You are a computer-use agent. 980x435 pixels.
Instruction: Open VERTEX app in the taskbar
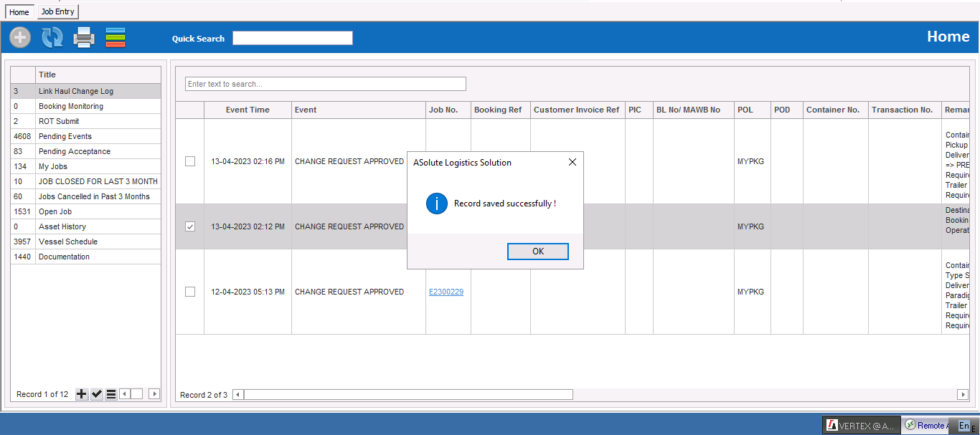[860, 426]
